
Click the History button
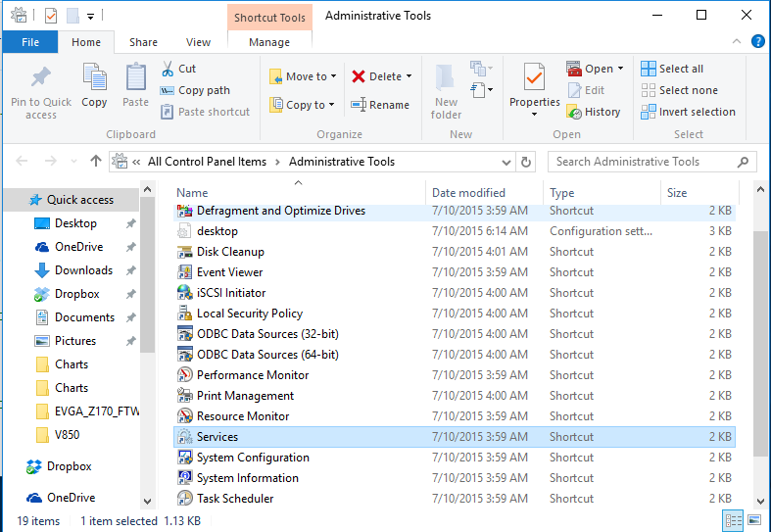594,112
